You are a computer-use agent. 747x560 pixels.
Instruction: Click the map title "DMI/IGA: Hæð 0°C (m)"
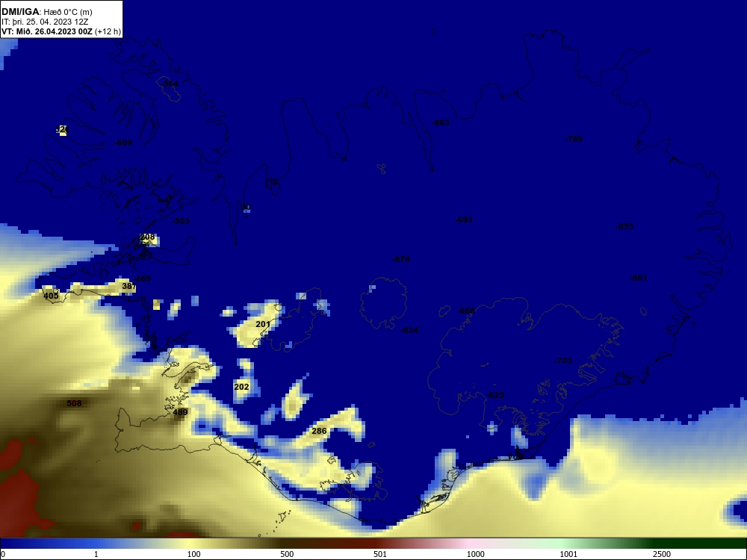point(46,12)
